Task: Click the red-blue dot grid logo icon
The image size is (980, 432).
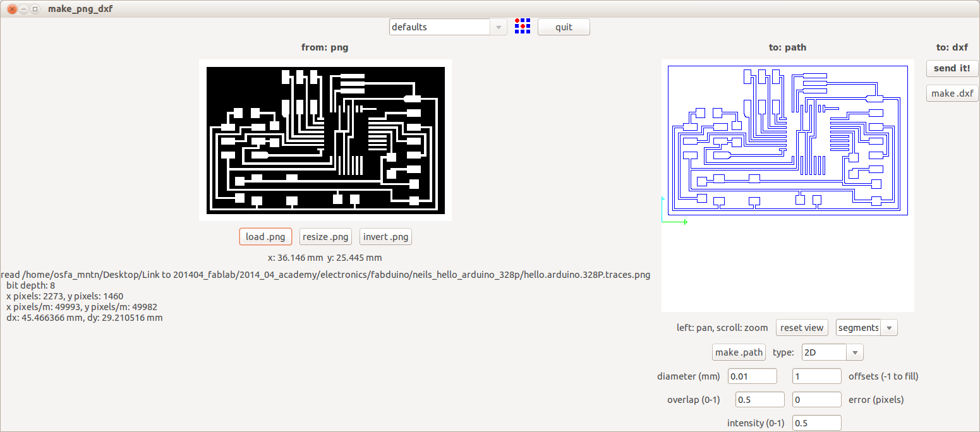Action: [x=522, y=27]
